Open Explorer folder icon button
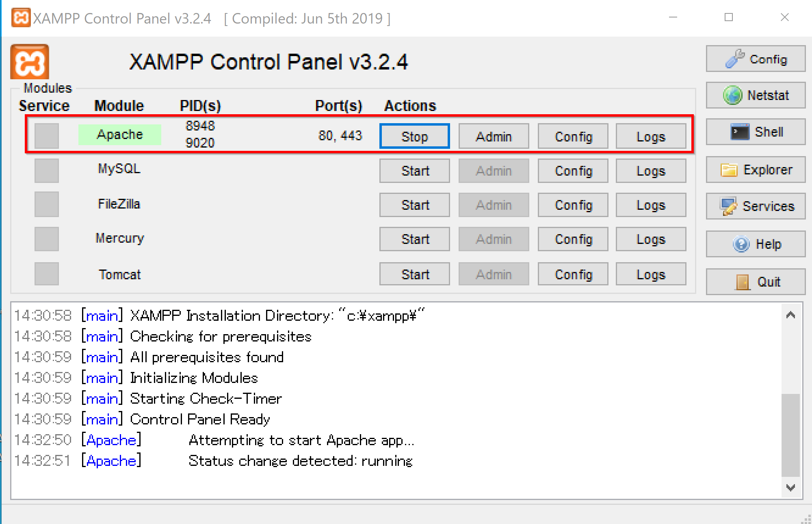This screenshot has height=524, width=812. pyautogui.click(x=756, y=170)
